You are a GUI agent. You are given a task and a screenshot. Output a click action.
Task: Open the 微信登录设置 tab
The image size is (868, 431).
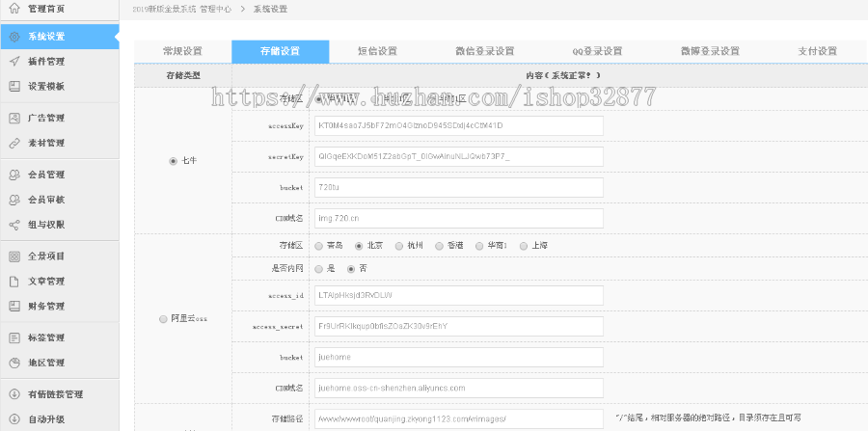(x=485, y=51)
